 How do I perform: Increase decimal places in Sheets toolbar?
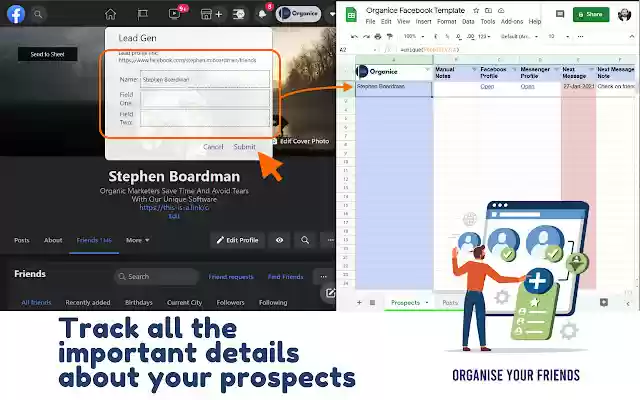pyautogui.click(x=471, y=36)
